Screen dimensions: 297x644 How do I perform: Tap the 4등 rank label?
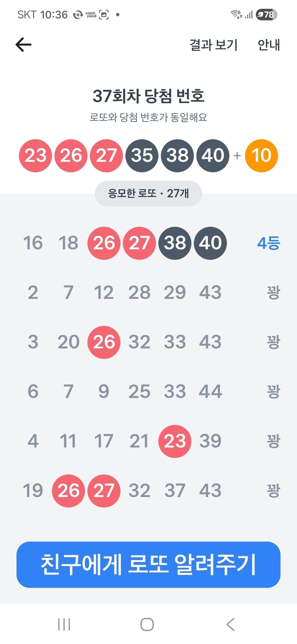click(268, 243)
